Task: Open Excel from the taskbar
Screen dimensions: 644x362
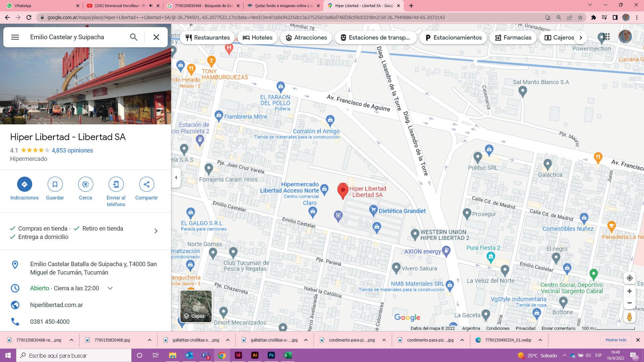Action: (x=287, y=355)
